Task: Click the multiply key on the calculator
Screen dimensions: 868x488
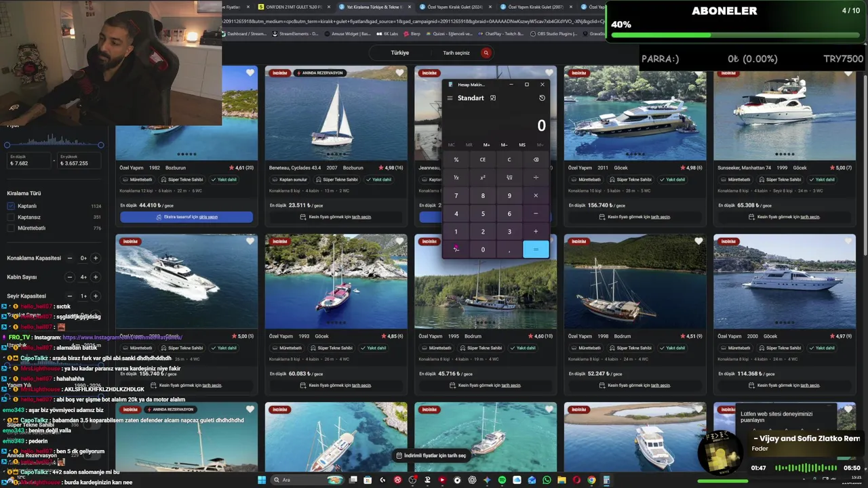Action: (536, 196)
